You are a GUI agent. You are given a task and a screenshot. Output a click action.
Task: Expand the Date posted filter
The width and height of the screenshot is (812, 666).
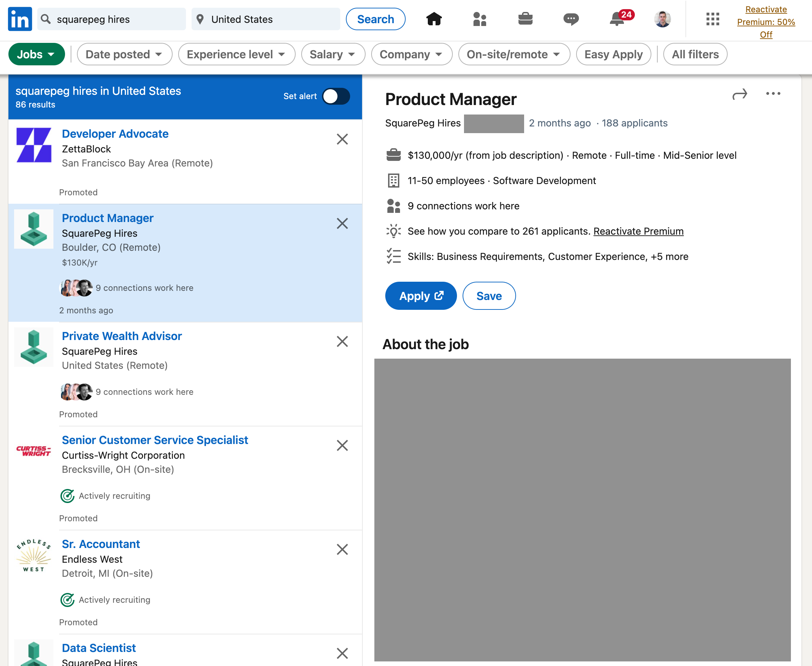click(x=124, y=54)
